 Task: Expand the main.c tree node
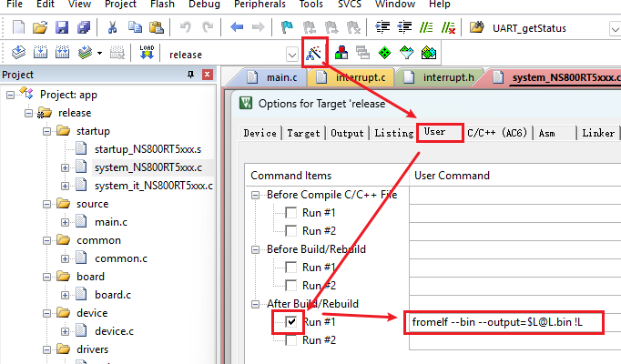coord(65,222)
